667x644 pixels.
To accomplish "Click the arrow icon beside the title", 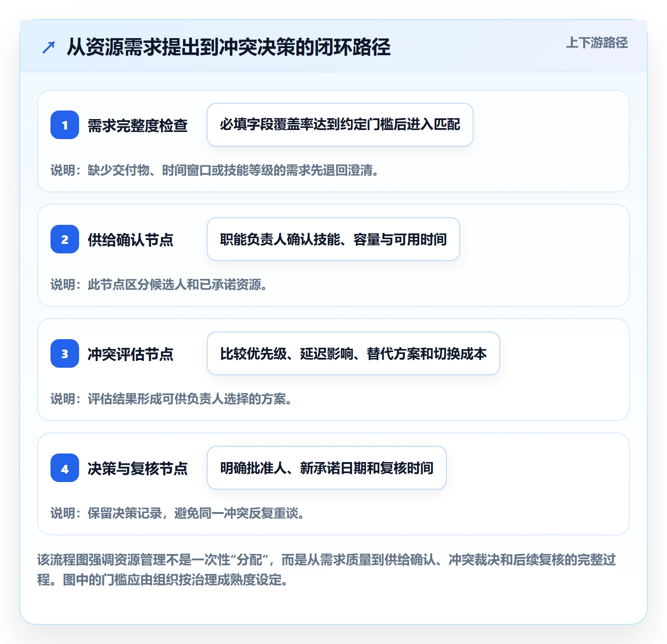I will tap(49, 47).
